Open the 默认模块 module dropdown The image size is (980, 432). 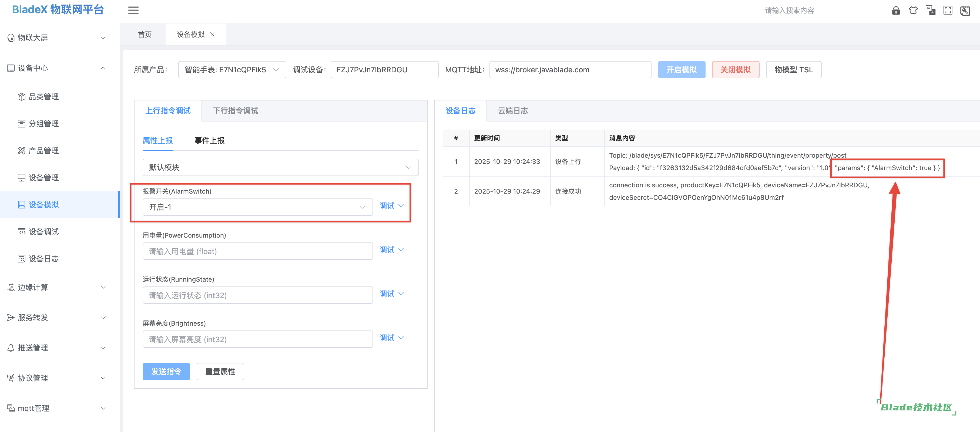click(280, 167)
